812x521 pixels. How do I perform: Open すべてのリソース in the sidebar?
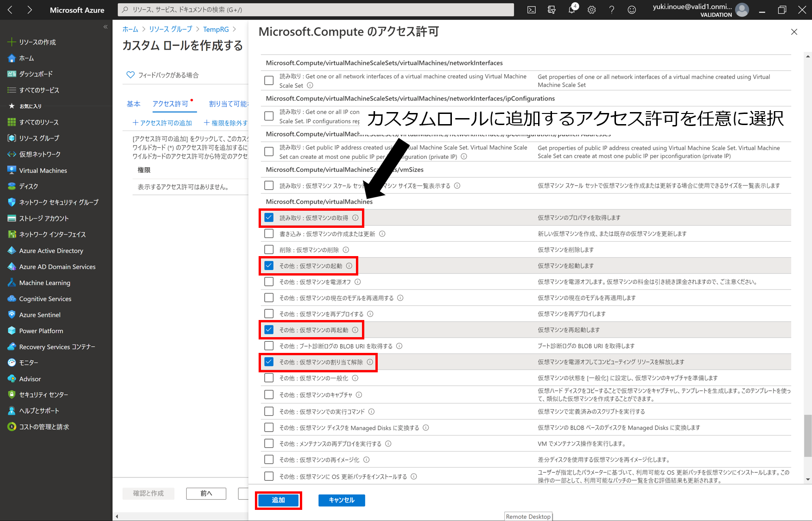point(39,122)
